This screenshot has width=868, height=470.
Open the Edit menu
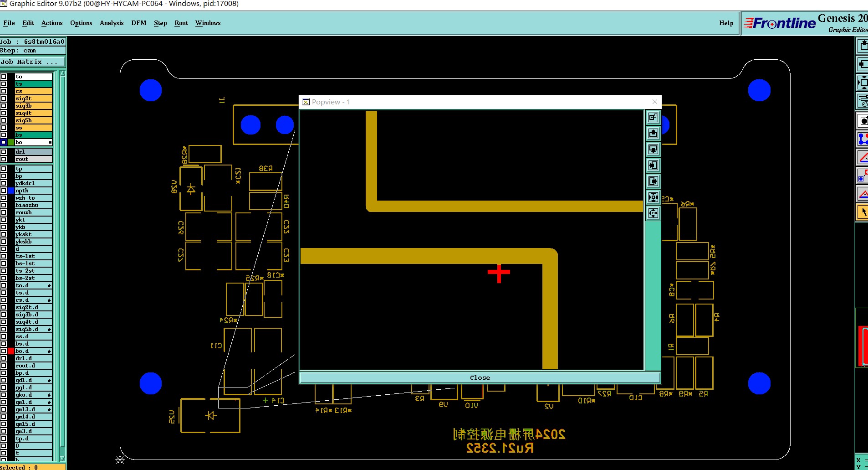28,23
